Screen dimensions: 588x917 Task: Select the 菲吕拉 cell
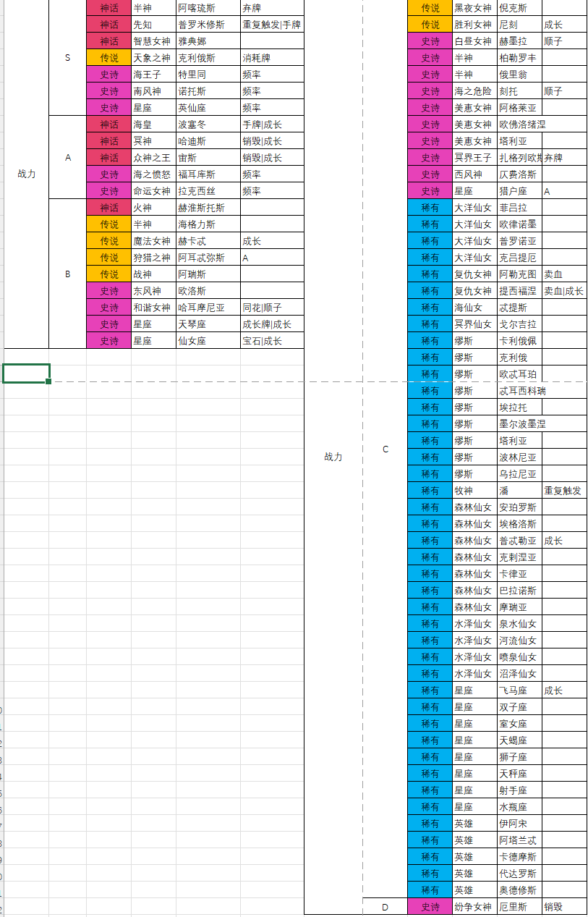[x=519, y=208]
